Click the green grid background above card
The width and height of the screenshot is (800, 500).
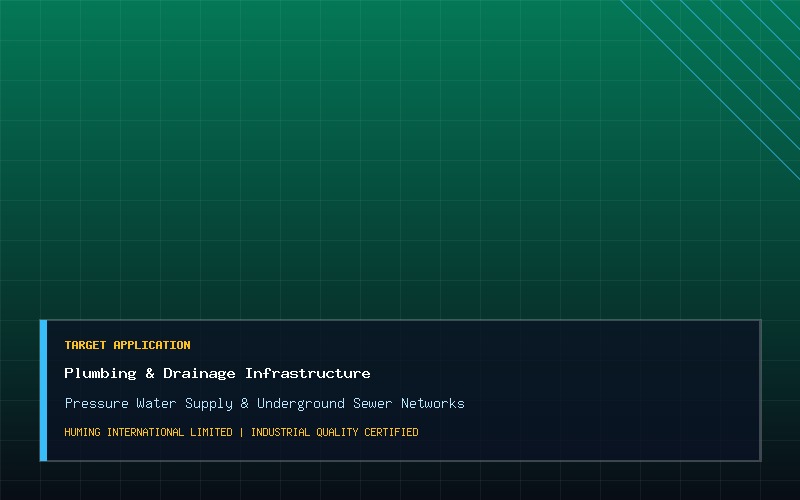coord(357,153)
